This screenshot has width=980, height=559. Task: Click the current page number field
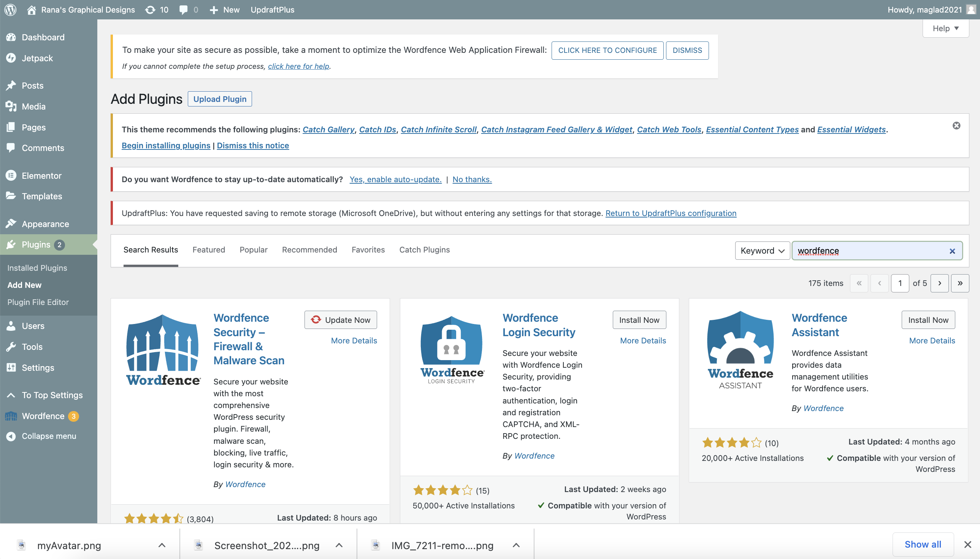[899, 283]
